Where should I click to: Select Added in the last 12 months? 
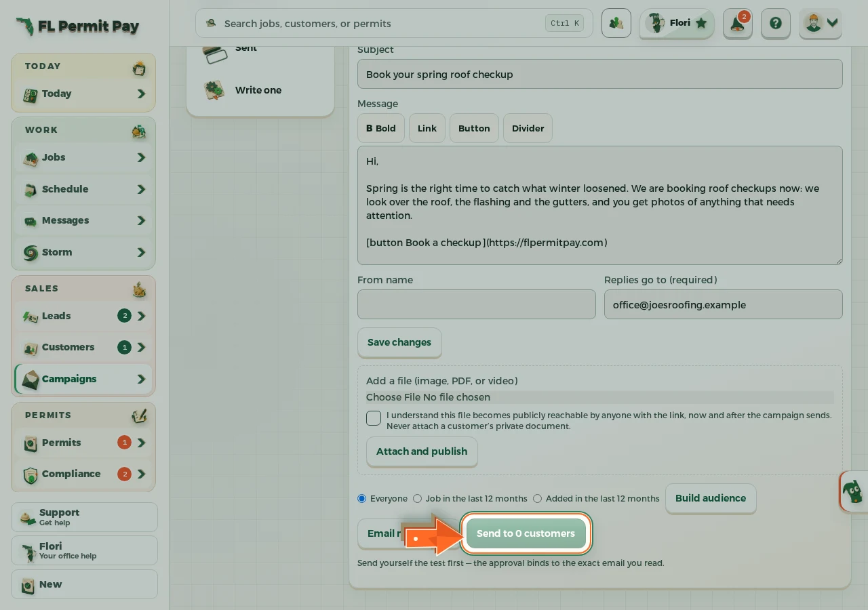pos(537,499)
